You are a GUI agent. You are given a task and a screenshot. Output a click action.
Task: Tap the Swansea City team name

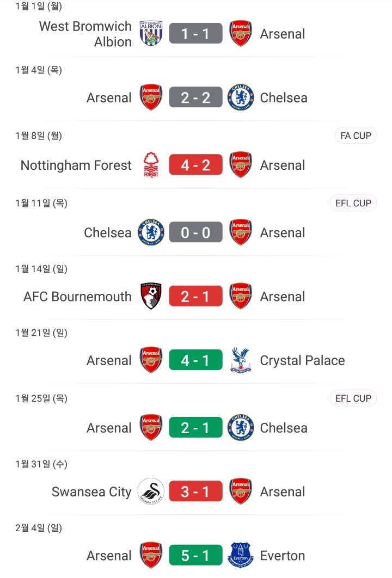[91, 492]
